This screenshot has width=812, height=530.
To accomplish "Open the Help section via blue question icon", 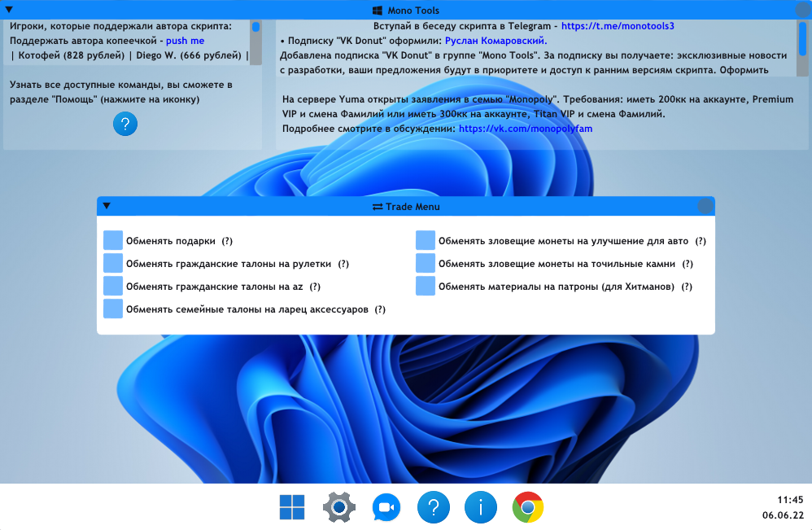I will pos(125,124).
